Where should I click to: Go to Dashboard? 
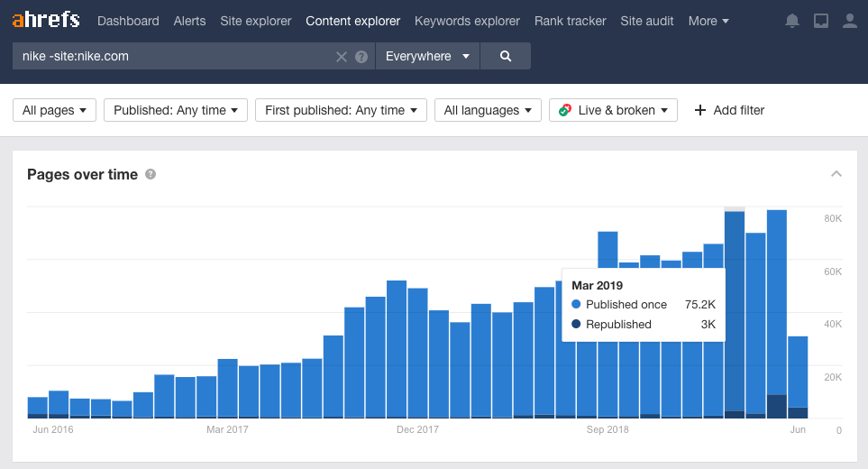point(128,21)
